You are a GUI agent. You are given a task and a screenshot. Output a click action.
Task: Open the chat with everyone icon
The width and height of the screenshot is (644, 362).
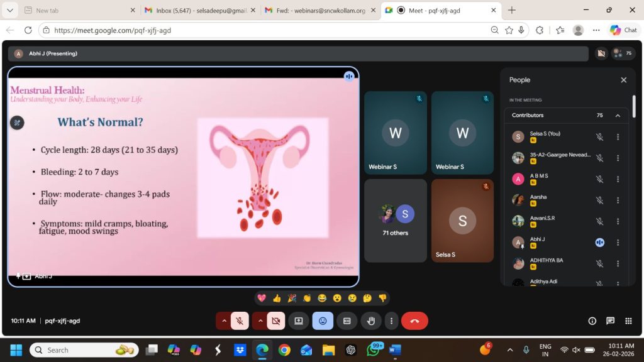click(610, 321)
